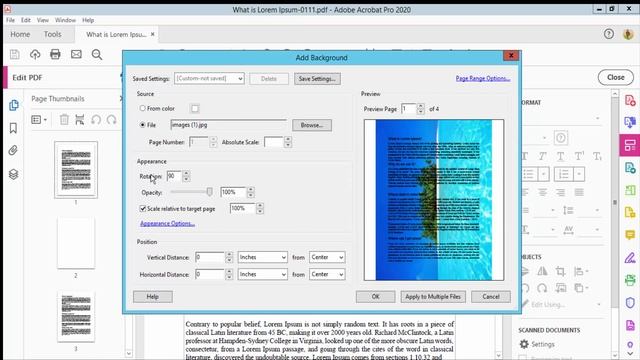Open Appearance Options link
The height and width of the screenshot is (360, 640).
[x=167, y=224]
